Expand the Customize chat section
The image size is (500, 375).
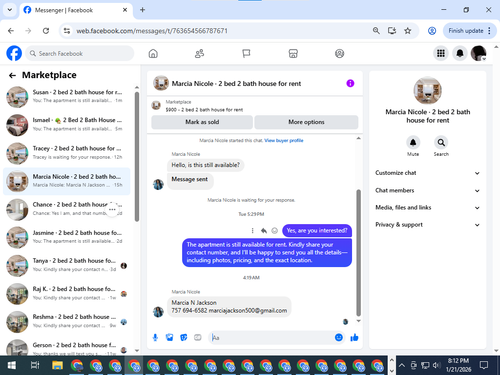click(x=427, y=173)
